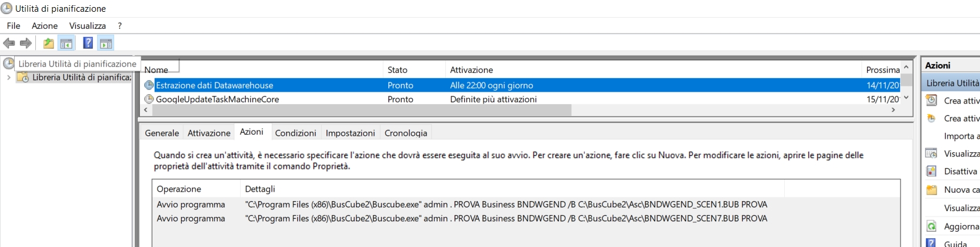Switch to the Impostazioni tab
This screenshot has width=980, height=247.
tap(350, 133)
